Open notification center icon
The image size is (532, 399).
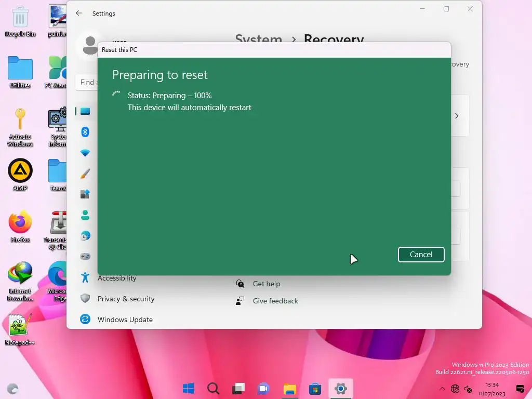pos(520,389)
